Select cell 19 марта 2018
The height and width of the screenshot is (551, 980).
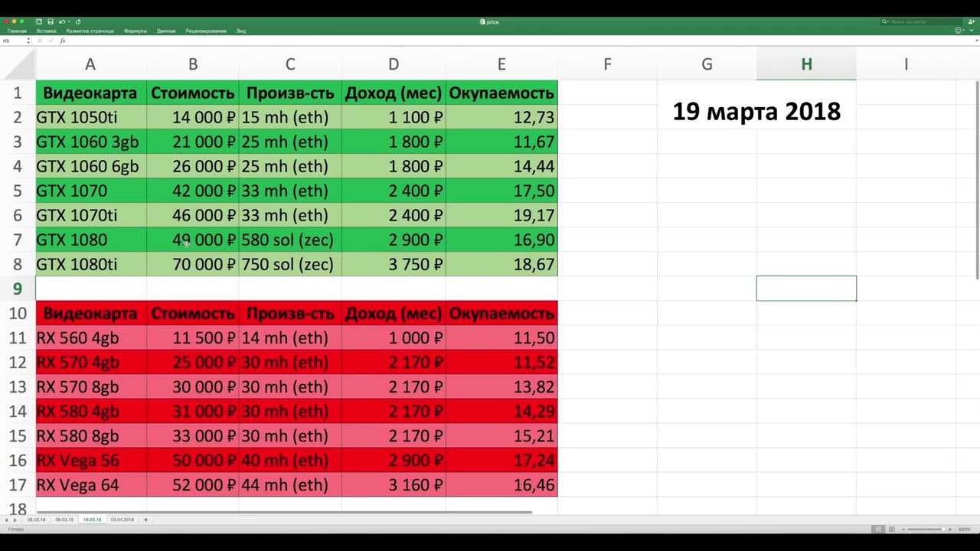(x=756, y=112)
